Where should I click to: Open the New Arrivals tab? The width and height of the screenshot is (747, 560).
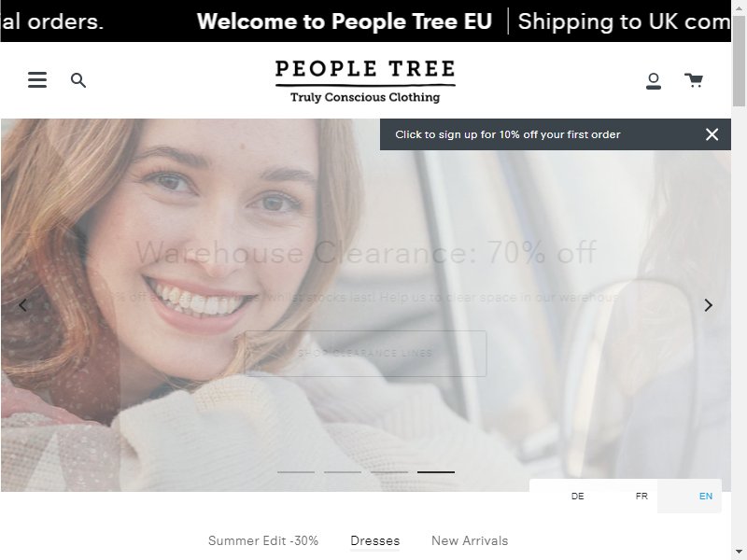pyautogui.click(x=470, y=541)
